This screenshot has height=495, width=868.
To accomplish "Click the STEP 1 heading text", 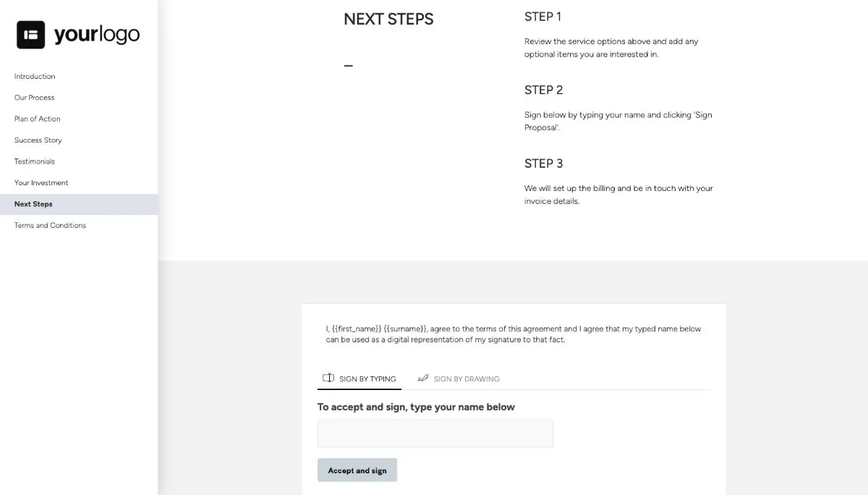I will 542,16.
